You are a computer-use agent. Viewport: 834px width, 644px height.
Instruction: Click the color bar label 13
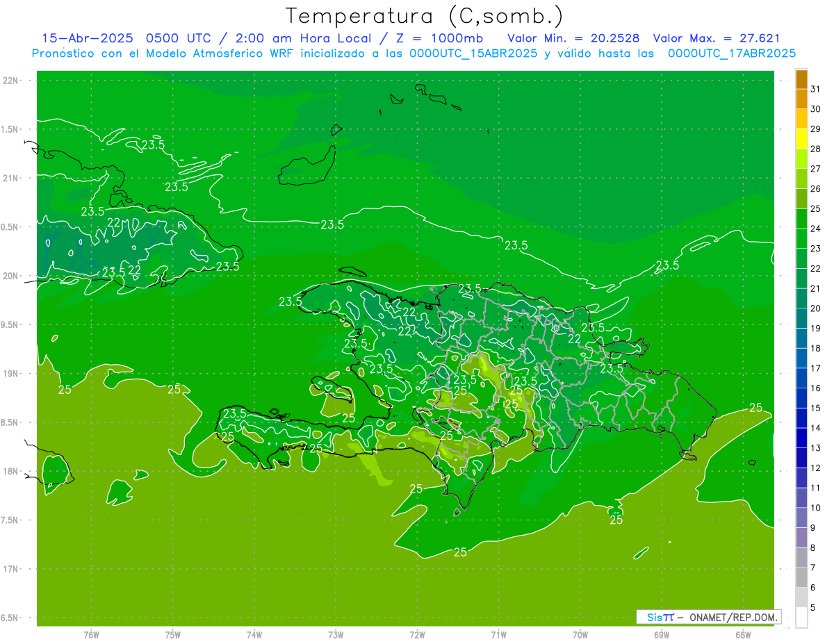click(815, 448)
